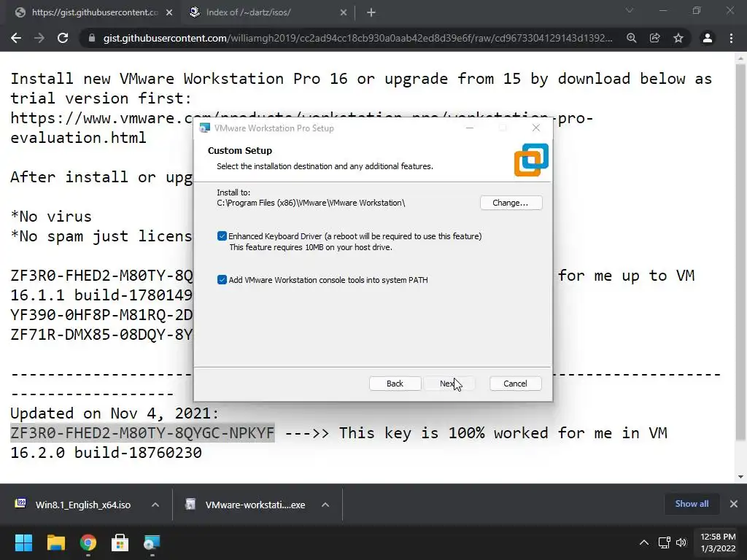This screenshot has height=560, width=747.
Task: Close the gist.githubusercontent tab
Action: click(x=169, y=13)
